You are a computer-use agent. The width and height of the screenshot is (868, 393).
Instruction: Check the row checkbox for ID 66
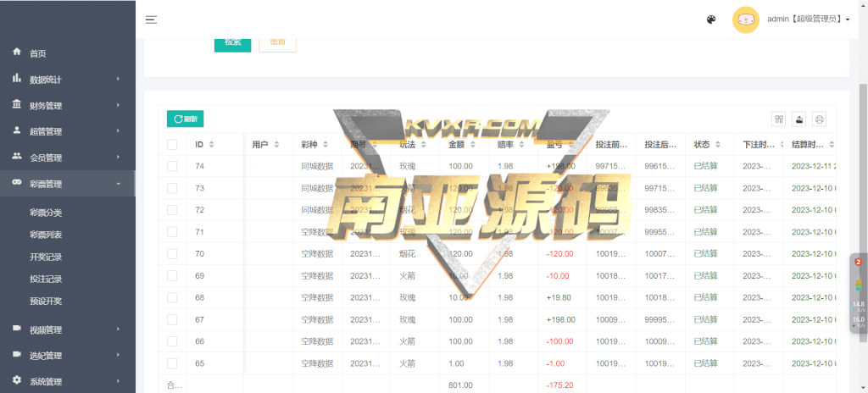click(x=172, y=341)
